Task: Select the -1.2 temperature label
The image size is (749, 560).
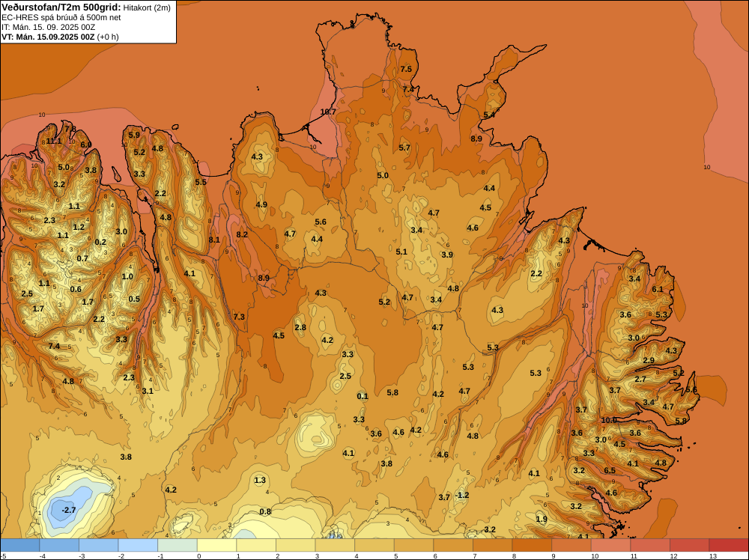Action: pyautogui.click(x=462, y=495)
